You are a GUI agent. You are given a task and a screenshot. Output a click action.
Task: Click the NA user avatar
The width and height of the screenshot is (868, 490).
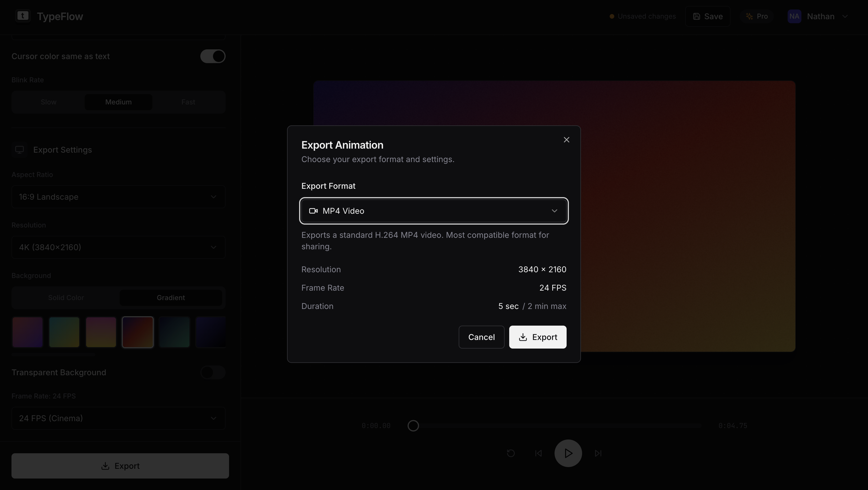click(x=794, y=16)
